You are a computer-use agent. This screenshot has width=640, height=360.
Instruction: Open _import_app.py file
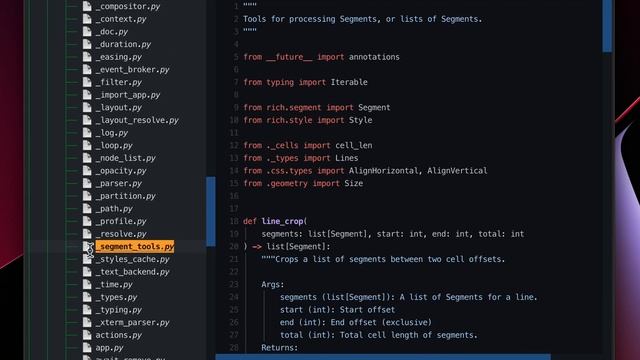point(127,95)
